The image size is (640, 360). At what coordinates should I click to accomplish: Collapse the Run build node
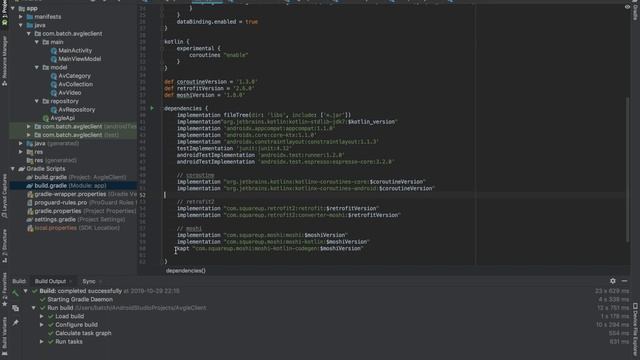click(34, 308)
